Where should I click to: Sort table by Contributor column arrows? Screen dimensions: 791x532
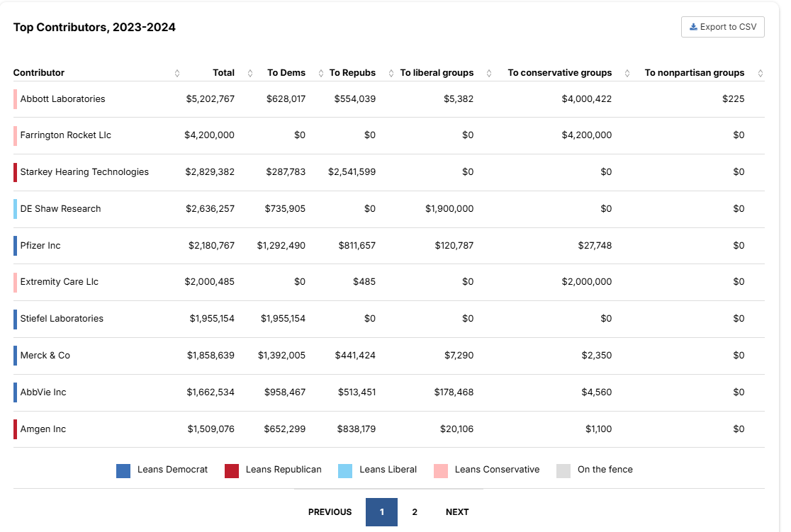pyautogui.click(x=177, y=73)
